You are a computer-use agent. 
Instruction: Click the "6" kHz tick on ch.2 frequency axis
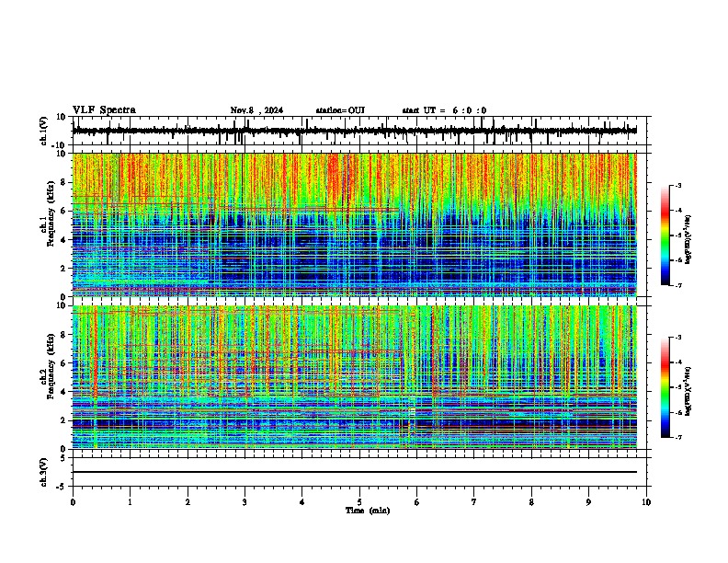[64, 363]
